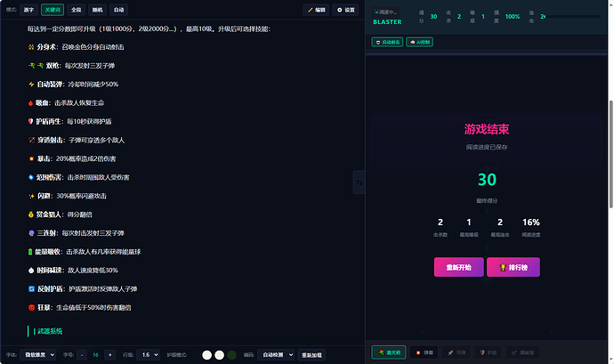
Task: Select the shield weapon button
Action: click(488, 352)
